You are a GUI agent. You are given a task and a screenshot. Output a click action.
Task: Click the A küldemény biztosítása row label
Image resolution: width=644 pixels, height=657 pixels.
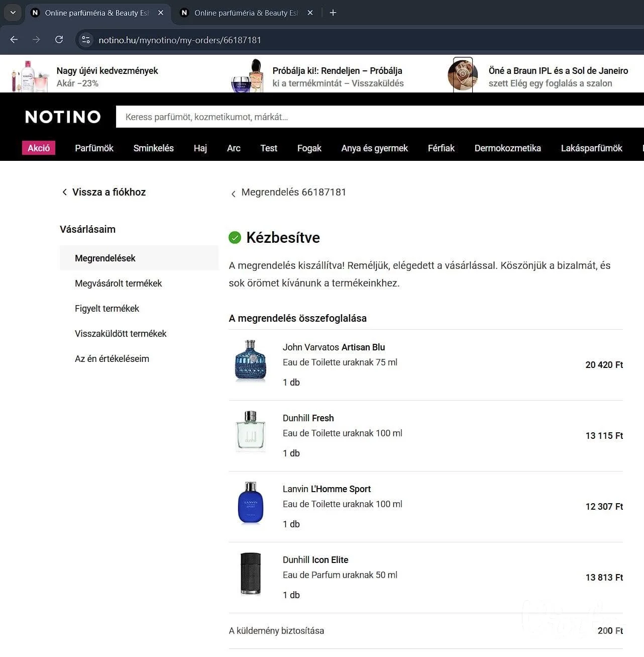(276, 631)
